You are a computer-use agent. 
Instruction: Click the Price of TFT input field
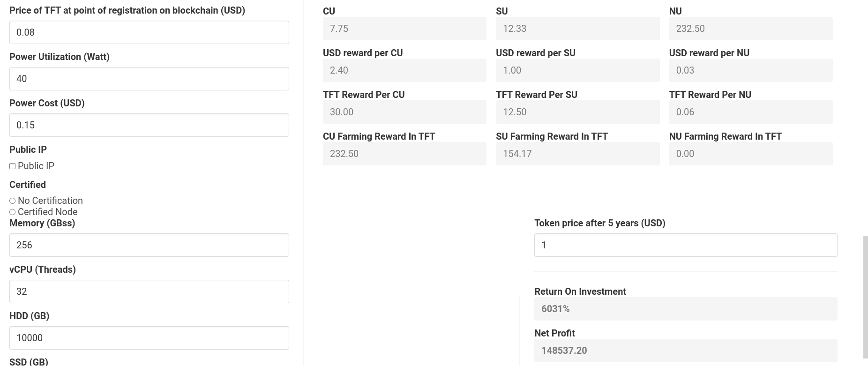click(x=149, y=32)
